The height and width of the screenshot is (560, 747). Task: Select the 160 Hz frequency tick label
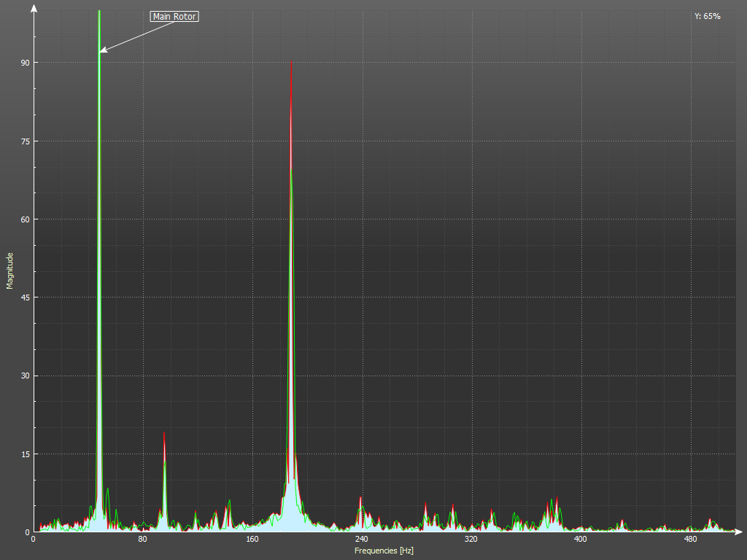pos(252,540)
